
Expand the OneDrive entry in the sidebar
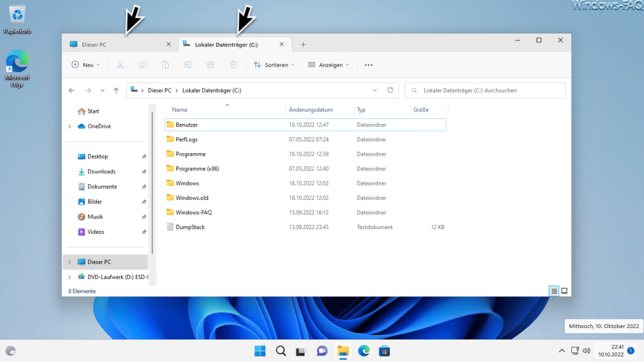click(x=70, y=126)
